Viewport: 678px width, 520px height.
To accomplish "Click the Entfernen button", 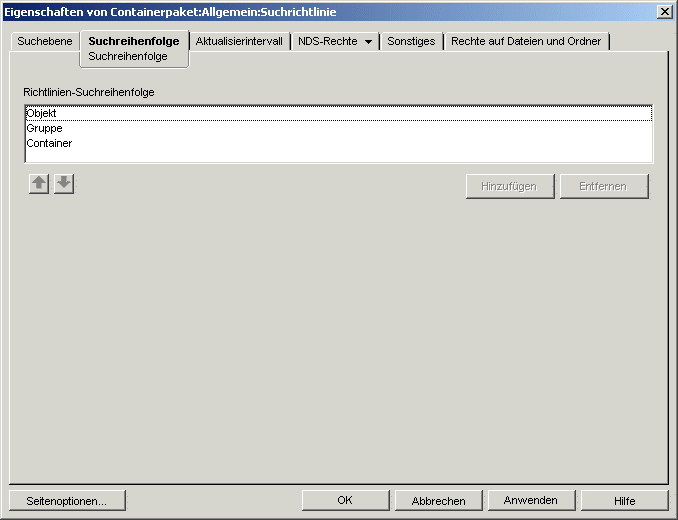I will point(603,187).
